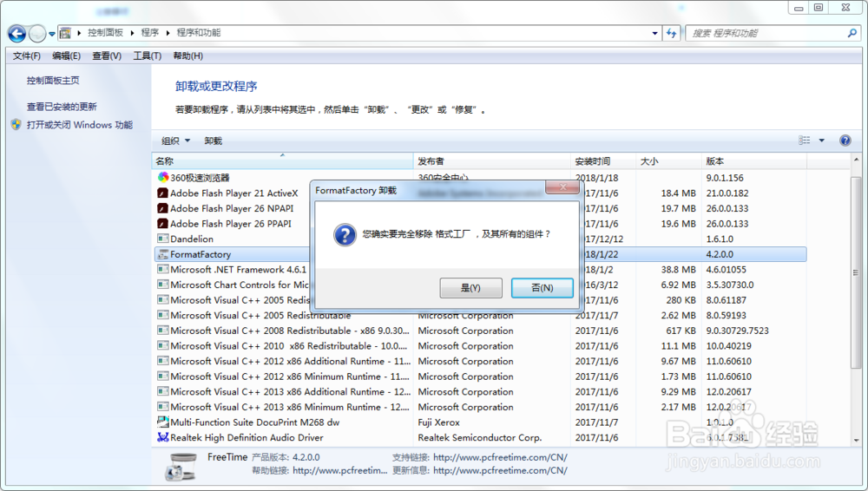Open recent pages dropdown next to forward arrow
Screen dimensions: 868x491
pyautogui.click(x=52, y=34)
